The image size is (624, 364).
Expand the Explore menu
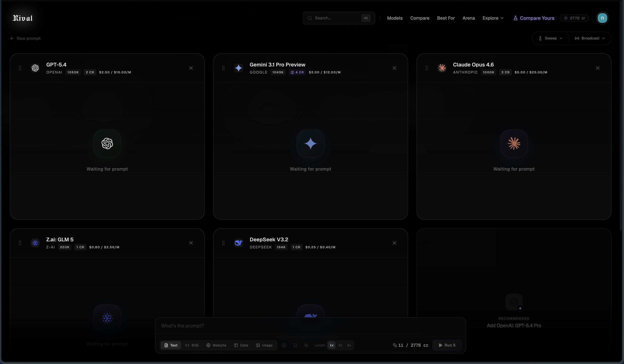tap(493, 18)
